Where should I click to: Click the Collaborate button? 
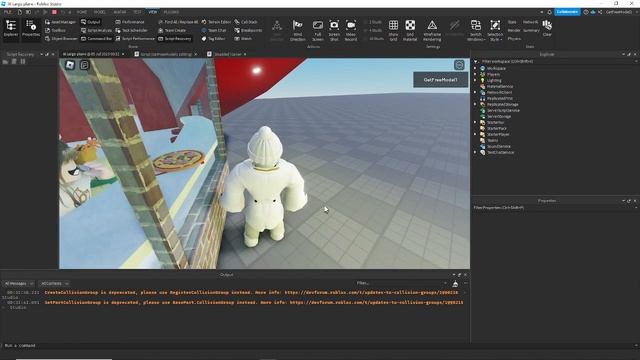[567, 12]
